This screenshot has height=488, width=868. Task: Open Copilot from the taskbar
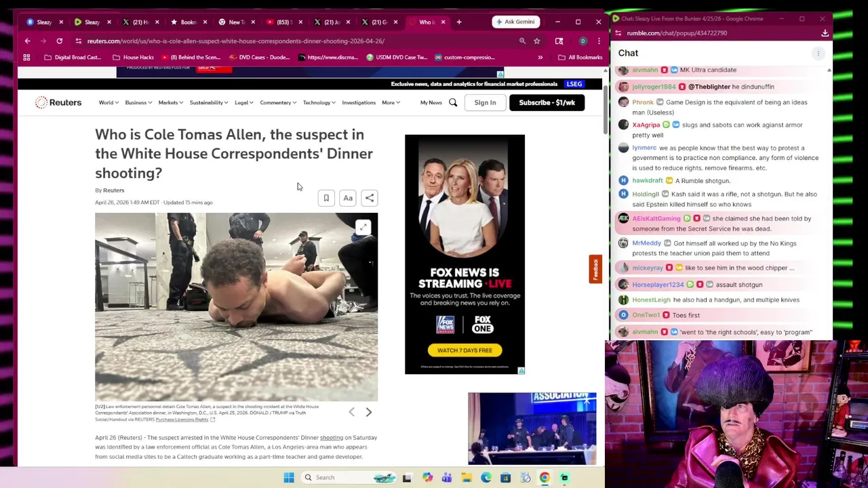pyautogui.click(x=427, y=477)
